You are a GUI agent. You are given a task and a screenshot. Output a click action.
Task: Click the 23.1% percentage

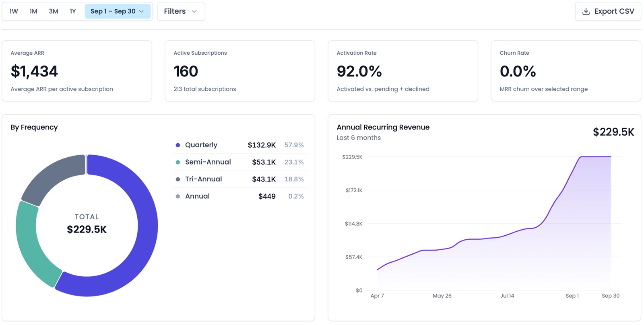pyautogui.click(x=294, y=162)
